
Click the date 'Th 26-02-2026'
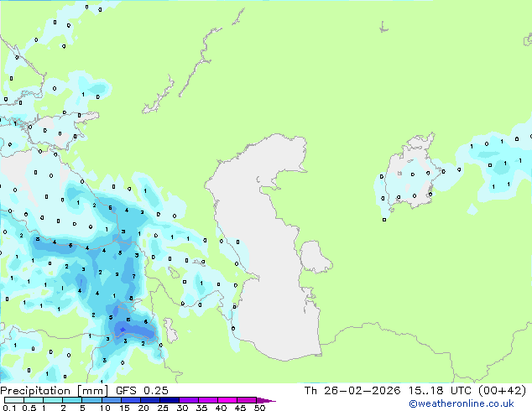pyautogui.click(x=352, y=391)
